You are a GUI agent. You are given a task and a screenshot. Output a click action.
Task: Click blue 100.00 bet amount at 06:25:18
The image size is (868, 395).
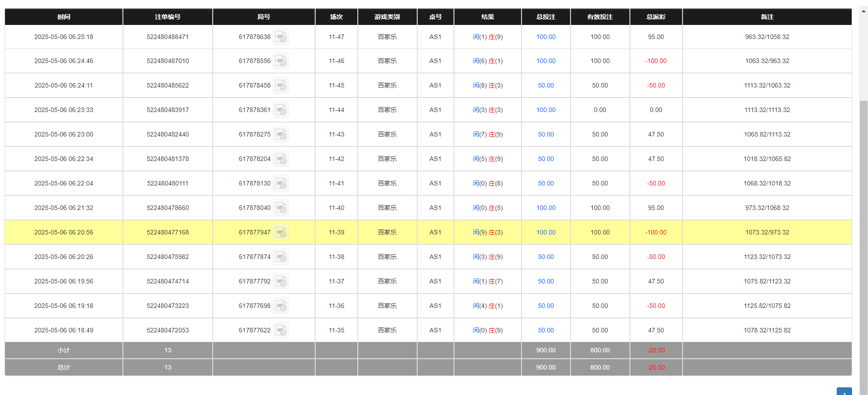(546, 37)
